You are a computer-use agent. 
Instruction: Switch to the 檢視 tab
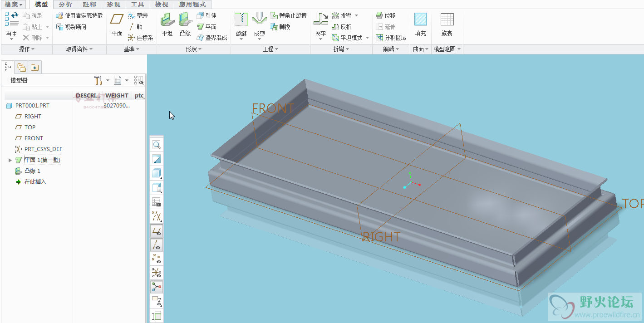coord(162,5)
